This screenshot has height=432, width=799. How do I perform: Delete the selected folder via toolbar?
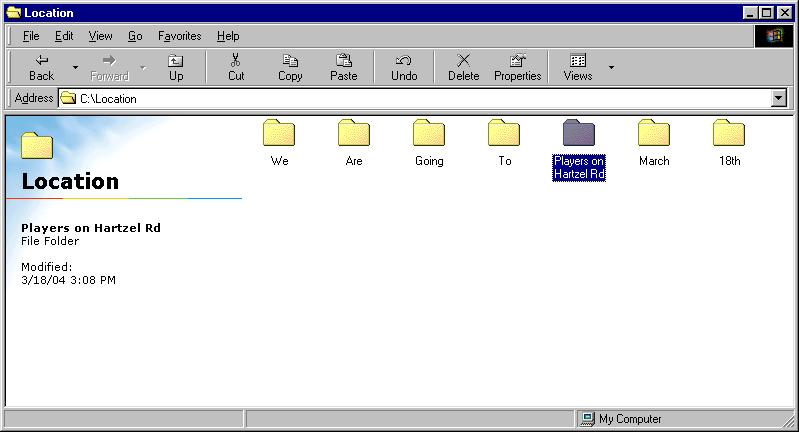coord(463,67)
